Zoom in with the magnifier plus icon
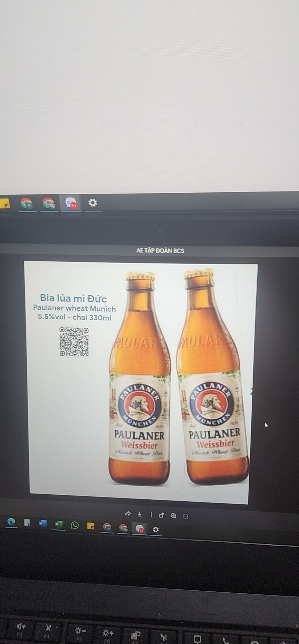 (174, 516)
